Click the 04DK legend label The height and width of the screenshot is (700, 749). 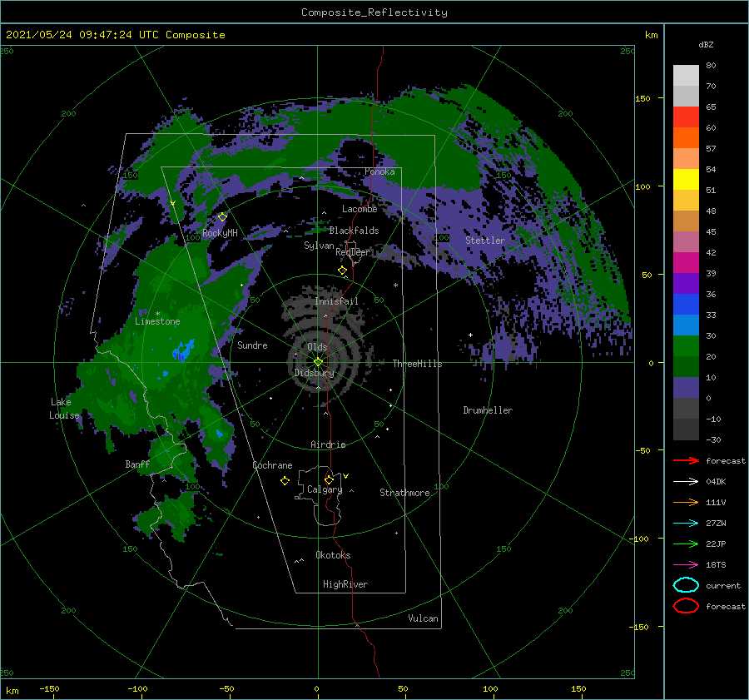click(x=716, y=482)
